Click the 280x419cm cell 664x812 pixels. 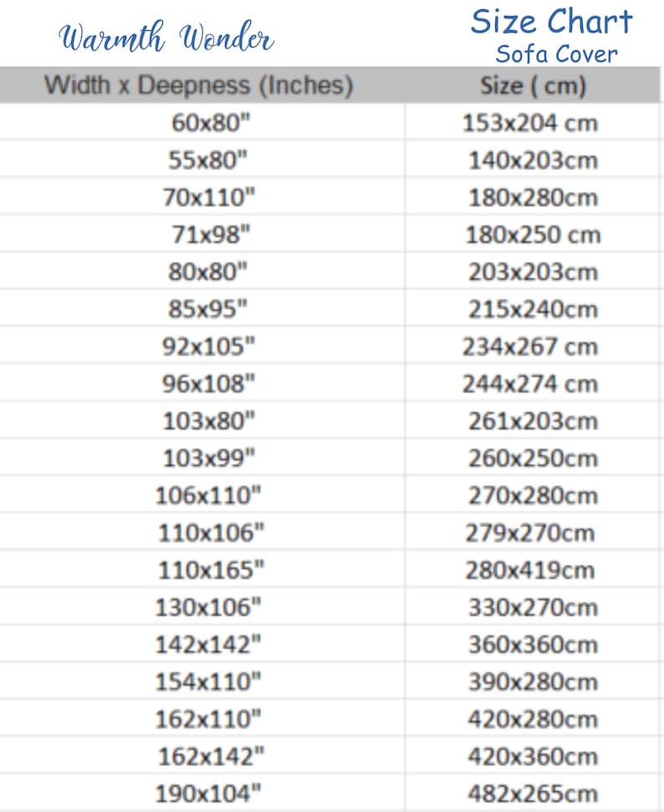[x=533, y=569]
